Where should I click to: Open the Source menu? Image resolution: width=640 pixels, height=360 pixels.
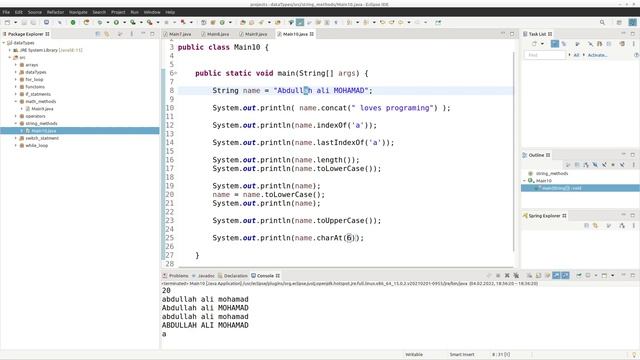tap(35, 12)
